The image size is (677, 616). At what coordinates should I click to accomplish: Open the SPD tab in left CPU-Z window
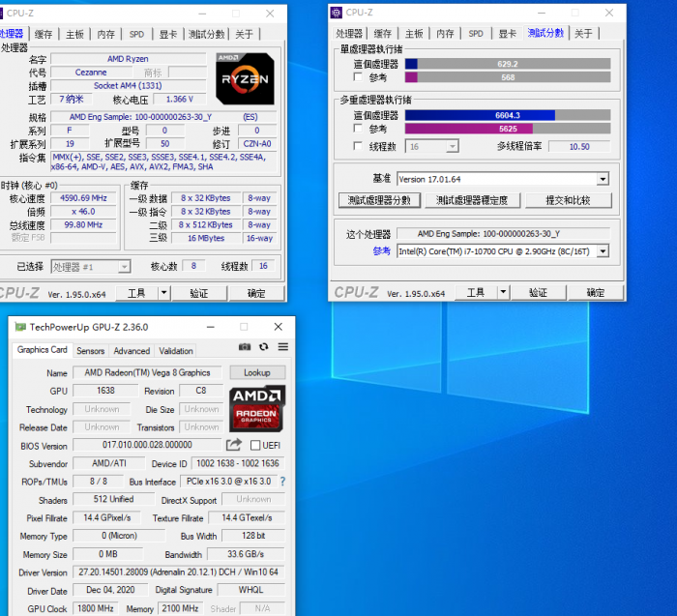click(x=136, y=34)
